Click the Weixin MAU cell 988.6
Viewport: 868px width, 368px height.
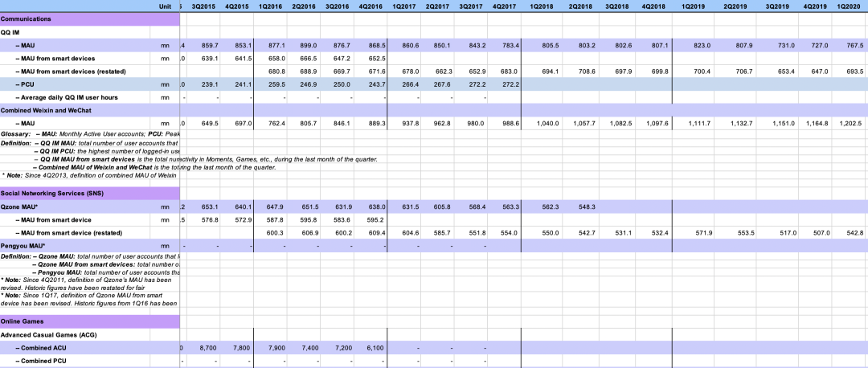pos(509,124)
